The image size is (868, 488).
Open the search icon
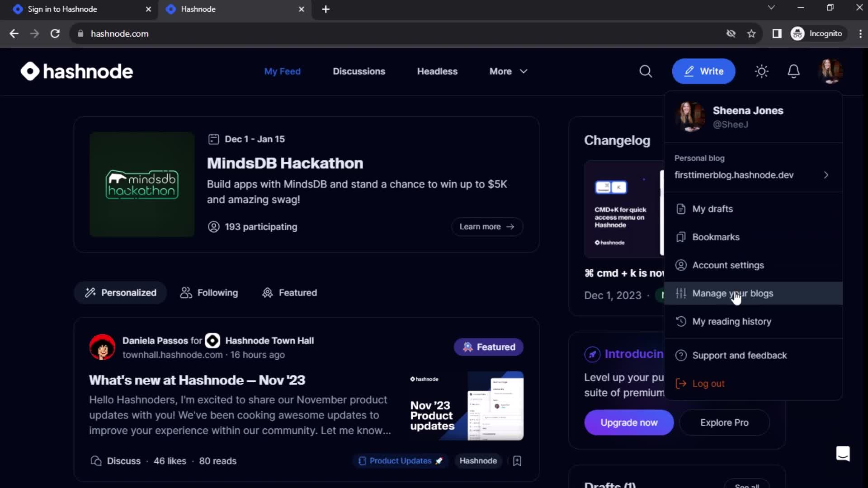coord(646,71)
